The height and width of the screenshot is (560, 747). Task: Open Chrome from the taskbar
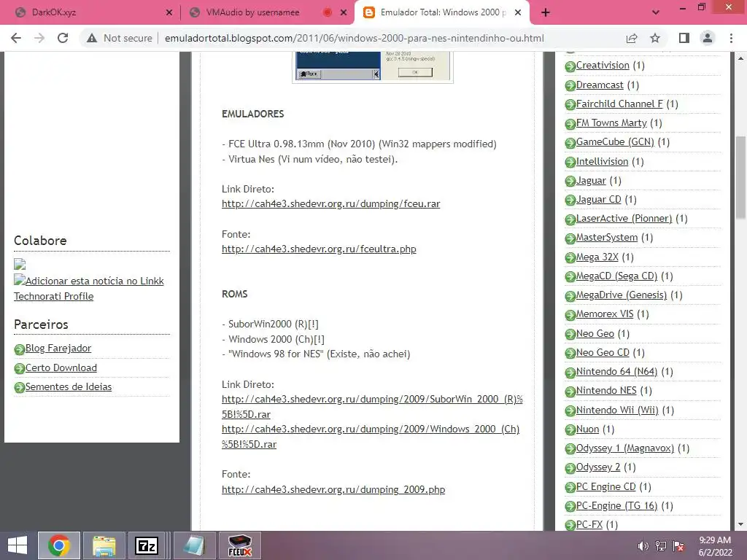click(58, 545)
